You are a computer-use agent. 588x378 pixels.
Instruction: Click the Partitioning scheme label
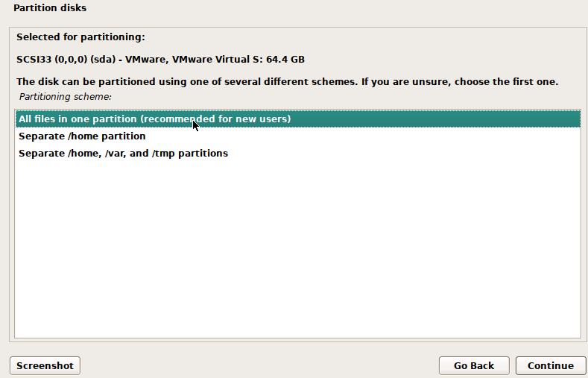point(65,97)
